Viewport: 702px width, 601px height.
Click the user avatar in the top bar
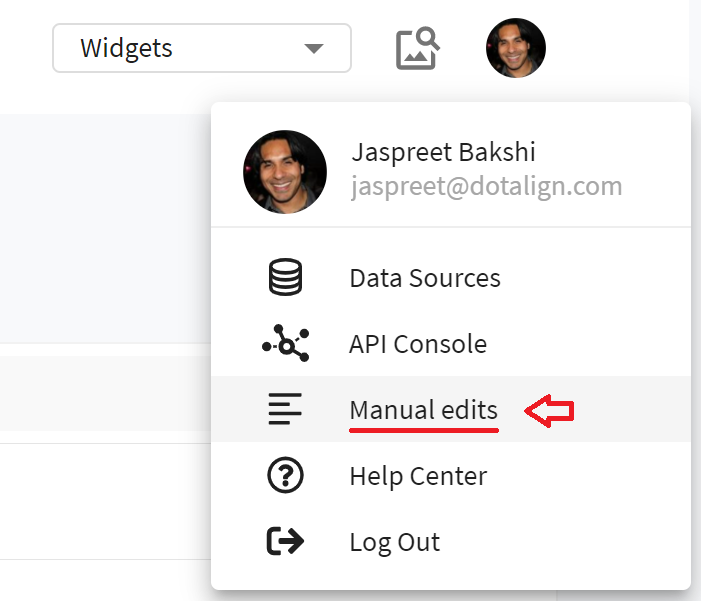tap(516, 48)
